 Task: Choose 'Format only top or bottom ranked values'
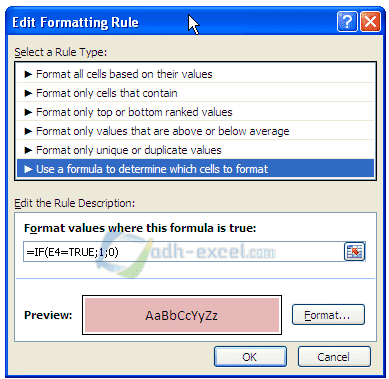coord(195,112)
